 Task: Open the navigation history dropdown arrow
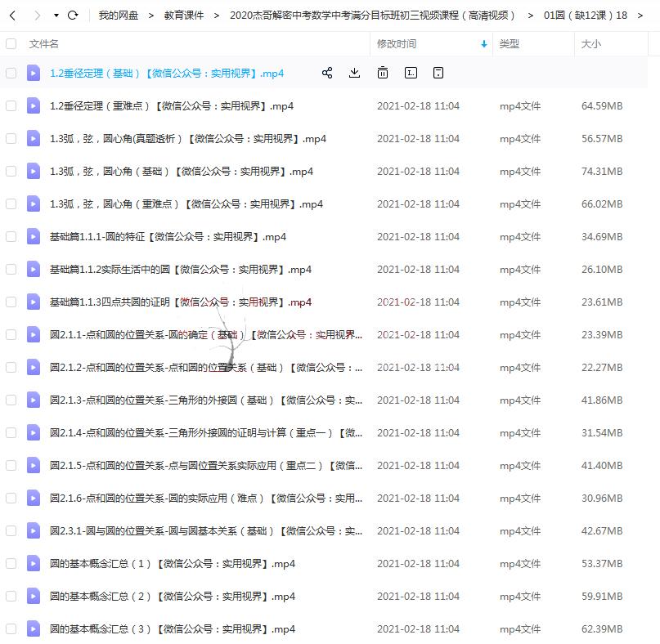click(x=56, y=16)
